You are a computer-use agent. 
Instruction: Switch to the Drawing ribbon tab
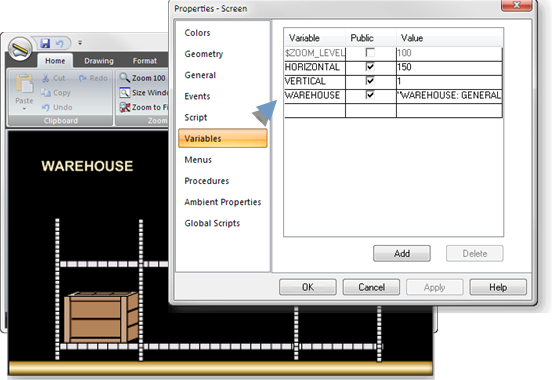[x=99, y=61]
